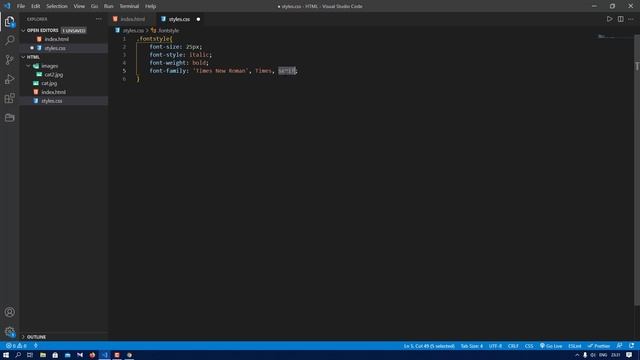Click Tab Size: 4 indicator
This screenshot has width=640, height=360.
471,346
